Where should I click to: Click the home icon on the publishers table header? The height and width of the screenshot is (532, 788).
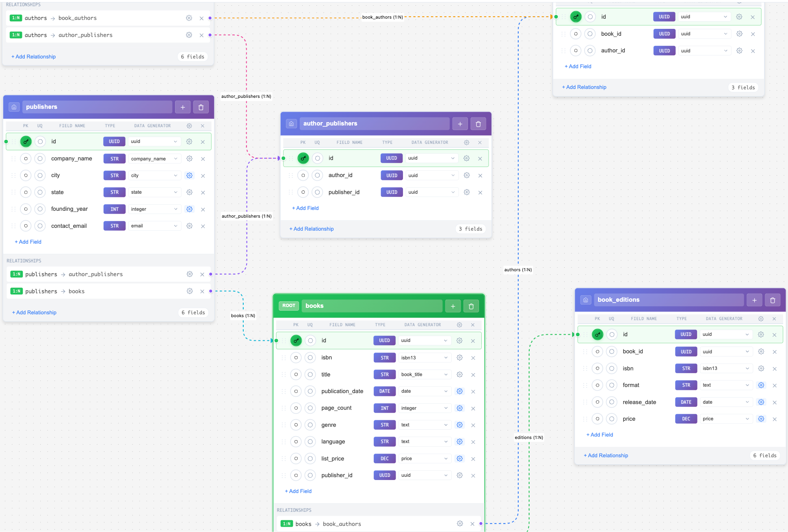point(14,106)
